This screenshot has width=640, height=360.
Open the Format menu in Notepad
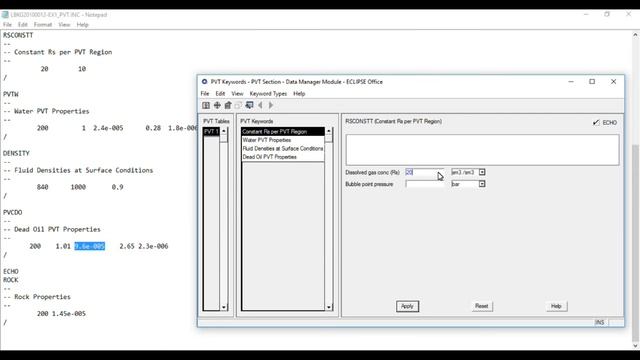coord(43,24)
